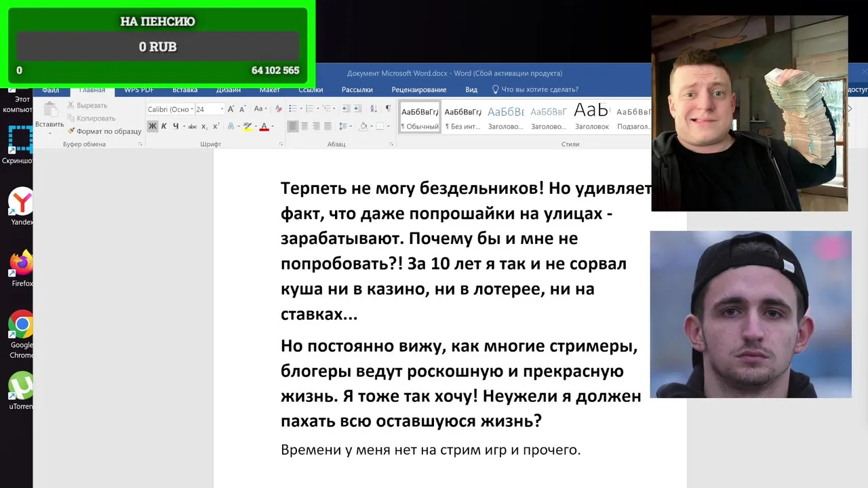Toggle bold (Ж) formatting

[x=153, y=126]
